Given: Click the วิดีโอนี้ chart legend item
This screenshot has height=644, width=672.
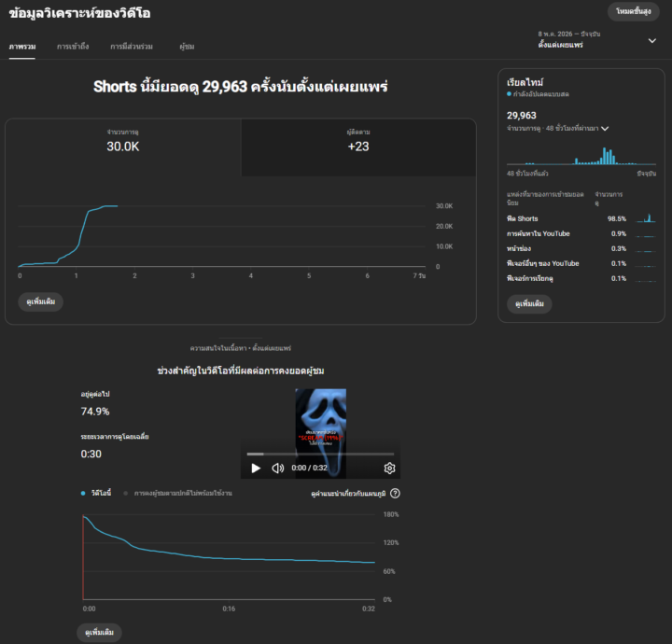Looking at the screenshot, I should pyautogui.click(x=96, y=493).
